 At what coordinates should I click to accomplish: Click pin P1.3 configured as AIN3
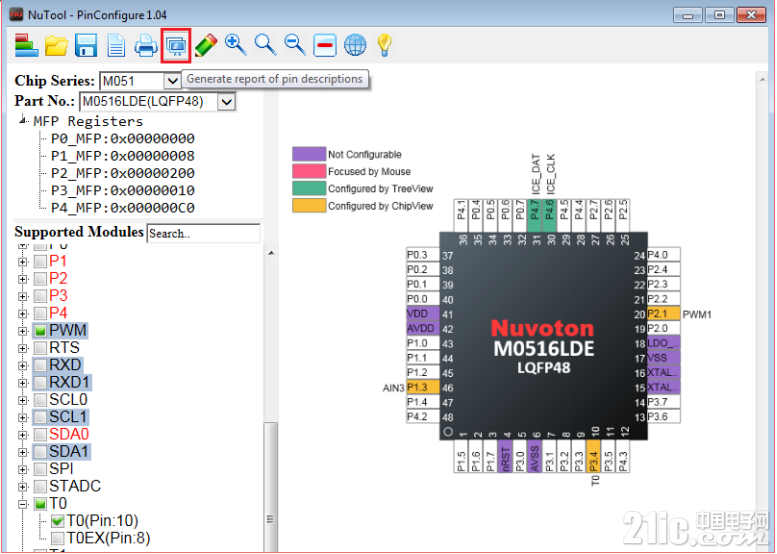423,388
